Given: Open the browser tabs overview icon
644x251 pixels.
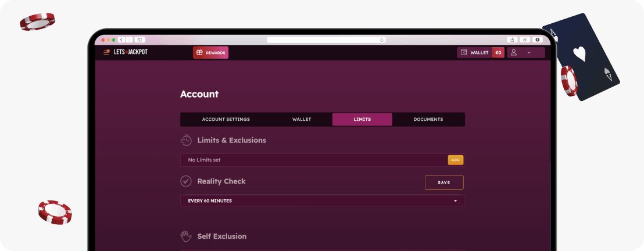Looking at the screenshot, I should [525, 40].
